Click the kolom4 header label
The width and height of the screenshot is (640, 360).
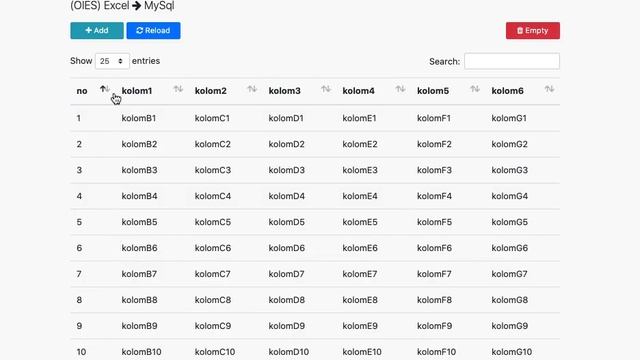(358, 91)
